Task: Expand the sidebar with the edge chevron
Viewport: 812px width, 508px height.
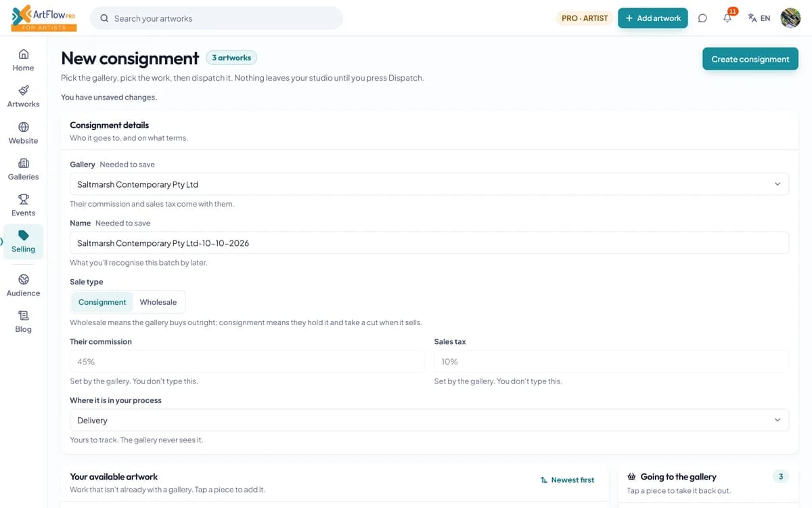Action: (x=2, y=241)
